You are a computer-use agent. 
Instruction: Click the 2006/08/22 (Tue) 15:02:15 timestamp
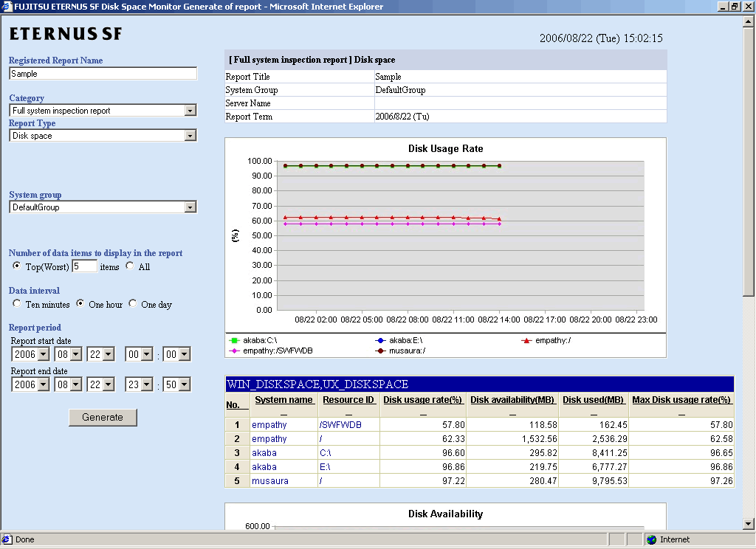[x=601, y=38]
